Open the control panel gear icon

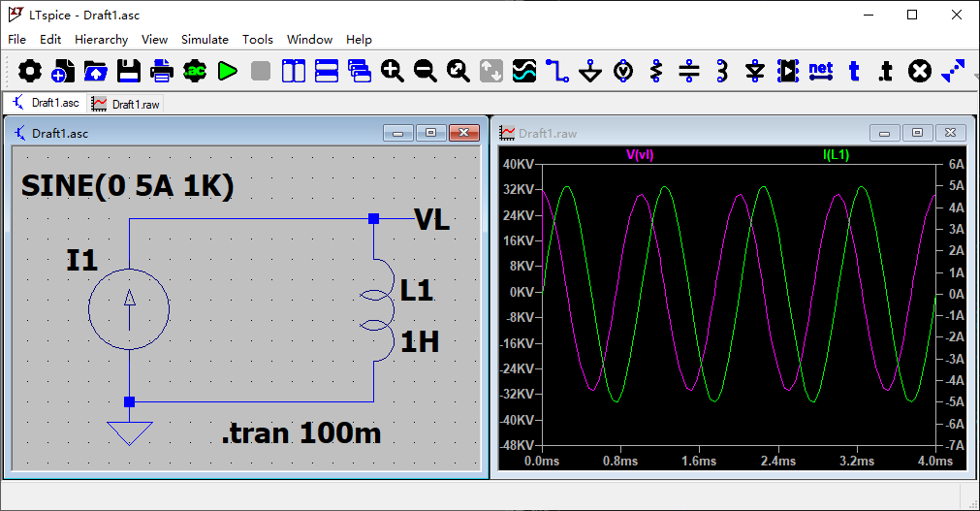coord(29,71)
